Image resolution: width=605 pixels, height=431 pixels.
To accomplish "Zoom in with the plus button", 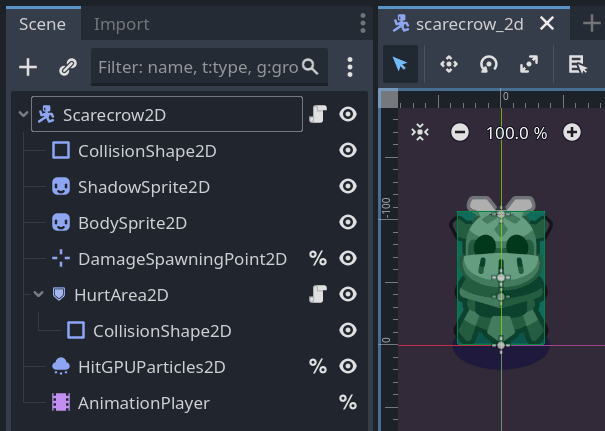I will click(x=572, y=132).
